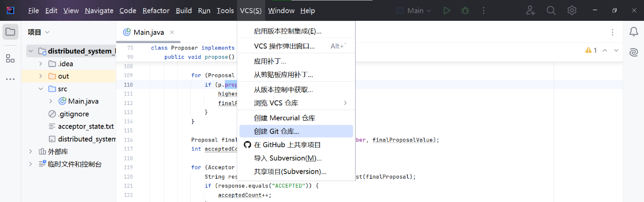Choose 创建 Mercurial 仓库
The height and width of the screenshot is (202, 644).
click(296, 118)
